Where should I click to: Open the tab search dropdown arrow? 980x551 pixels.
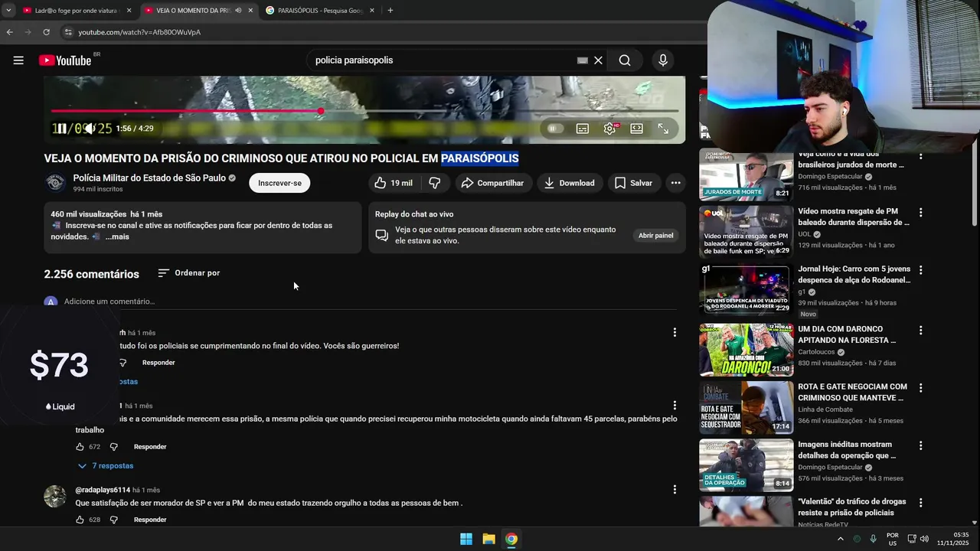click(8, 11)
